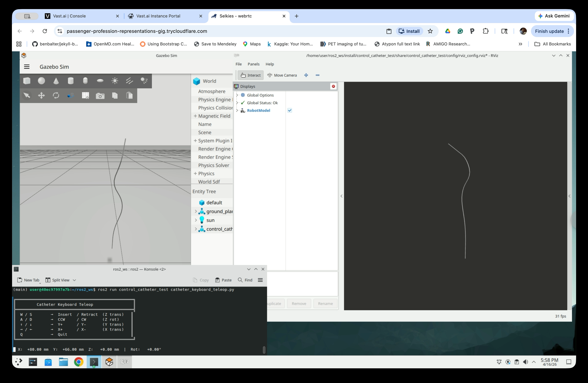This screenshot has width=588, height=383.
Task: Open the Panels menu in RViz
Action: click(x=253, y=64)
